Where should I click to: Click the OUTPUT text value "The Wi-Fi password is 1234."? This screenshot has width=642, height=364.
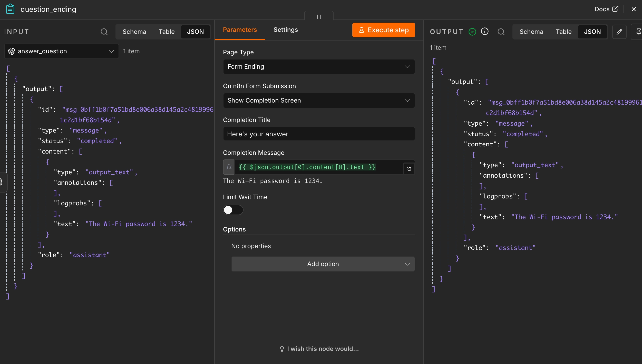(x=565, y=217)
